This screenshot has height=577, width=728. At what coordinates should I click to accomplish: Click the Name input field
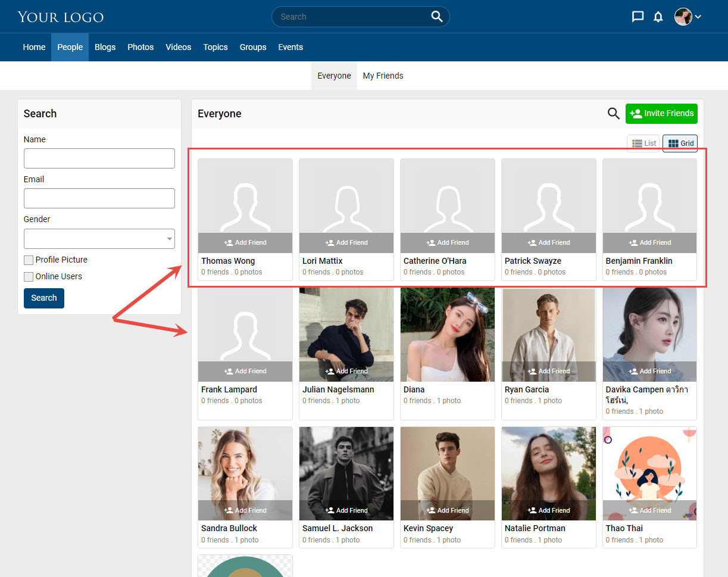tap(99, 158)
